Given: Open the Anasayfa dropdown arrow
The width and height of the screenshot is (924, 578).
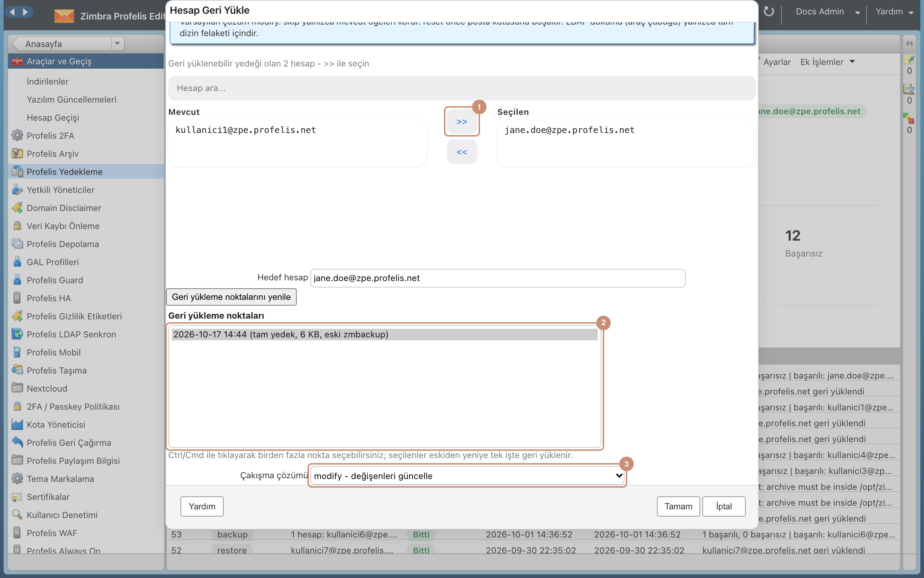Looking at the screenshot, I should [117, 43].
